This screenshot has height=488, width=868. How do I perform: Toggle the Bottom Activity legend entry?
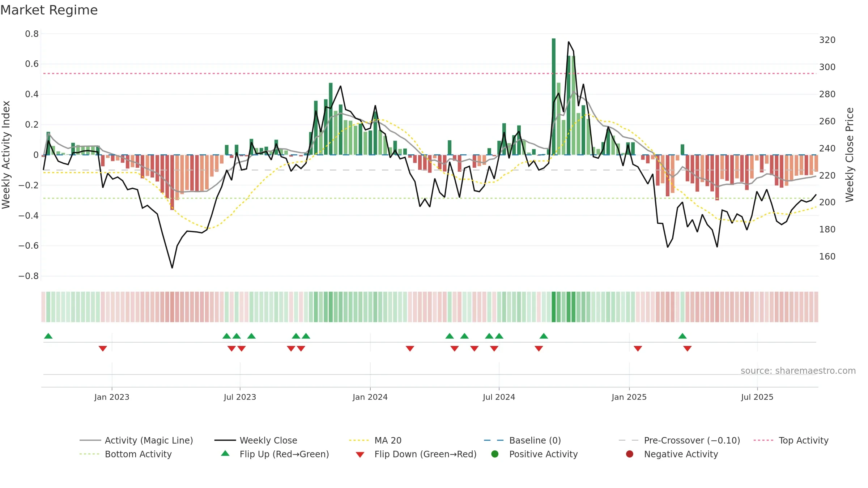[125, 454]
